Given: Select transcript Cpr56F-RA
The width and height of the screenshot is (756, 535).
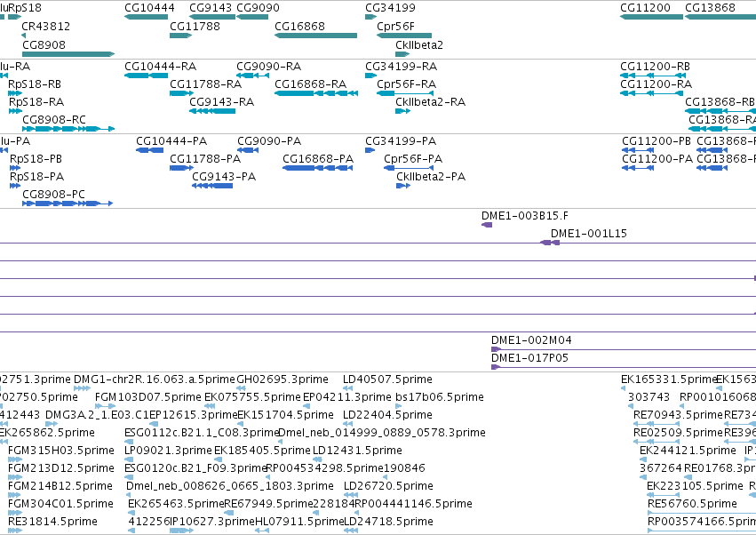Looking at the screenshot, I should click(405, 93).
